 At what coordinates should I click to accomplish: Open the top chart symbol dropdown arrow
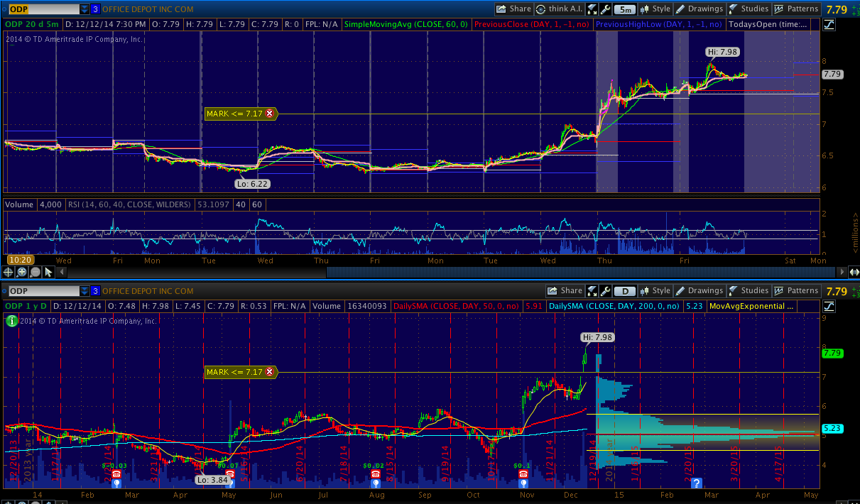[85, 9]
